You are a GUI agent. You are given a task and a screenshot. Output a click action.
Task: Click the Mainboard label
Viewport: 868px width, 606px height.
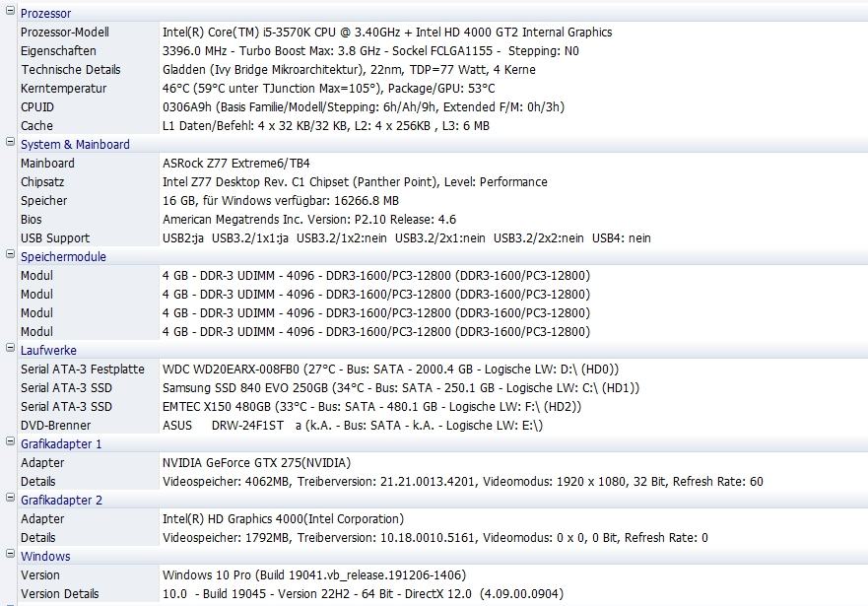coord(47,164)
